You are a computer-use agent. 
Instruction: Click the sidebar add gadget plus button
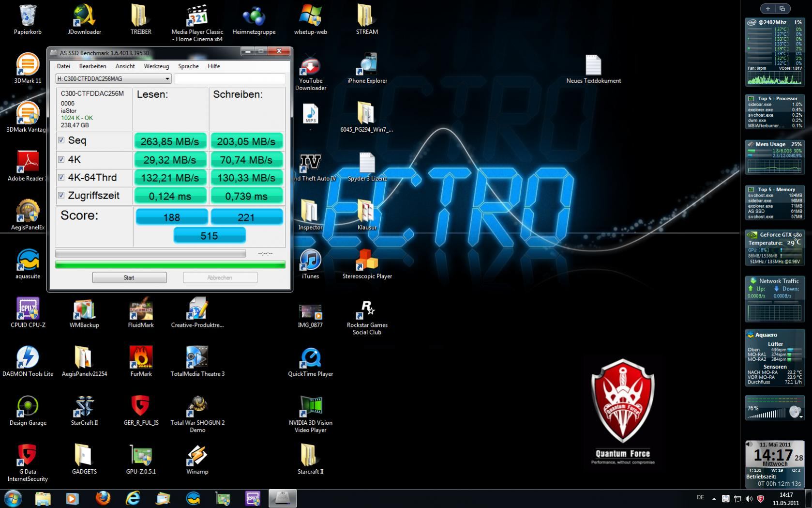[x=768, y=9]
